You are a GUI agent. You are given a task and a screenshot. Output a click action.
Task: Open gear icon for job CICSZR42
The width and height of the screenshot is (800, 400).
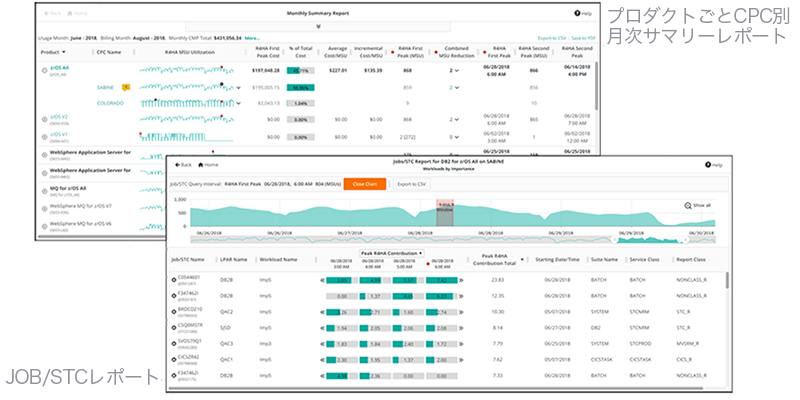coord(173,359)
